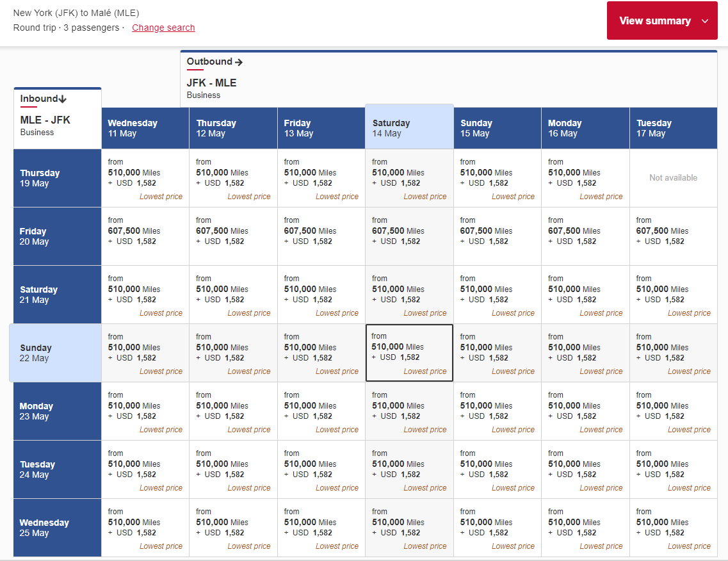
Task: Select the Sunday 22 May inbound row header
Action: pyautogui.click(x=57, y=353)
